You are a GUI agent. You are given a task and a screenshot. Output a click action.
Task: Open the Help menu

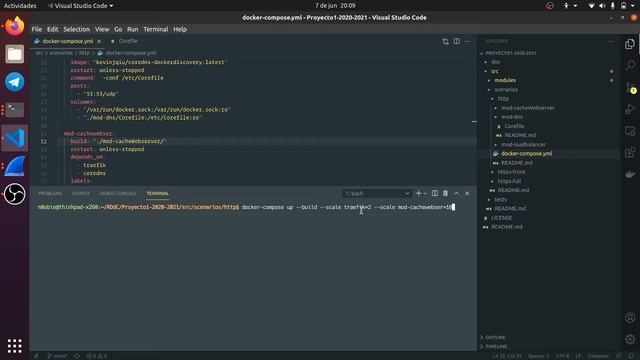180,29
